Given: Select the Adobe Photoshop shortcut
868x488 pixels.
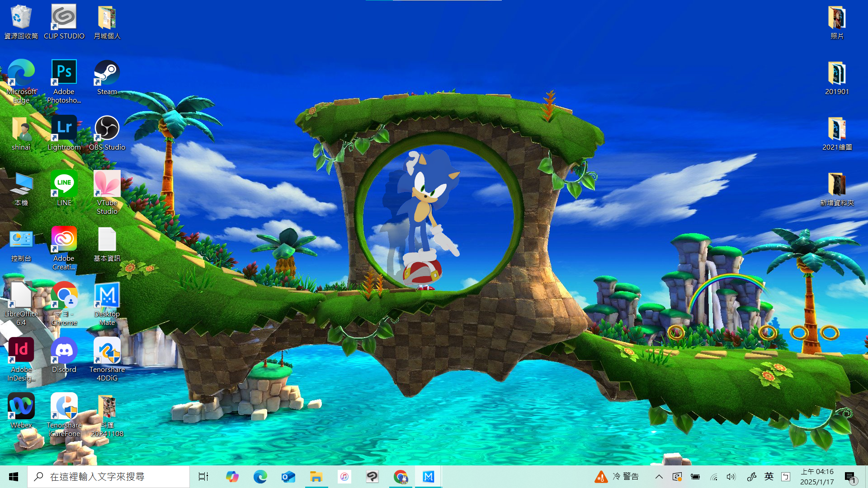Looking at the screenshot, I should point(64,81).
